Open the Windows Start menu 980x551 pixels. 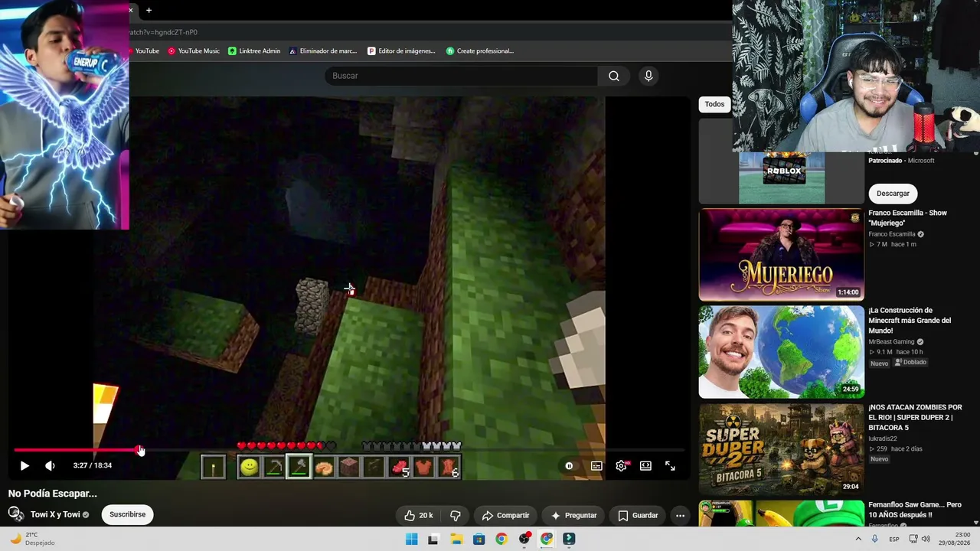coord(411,539)
